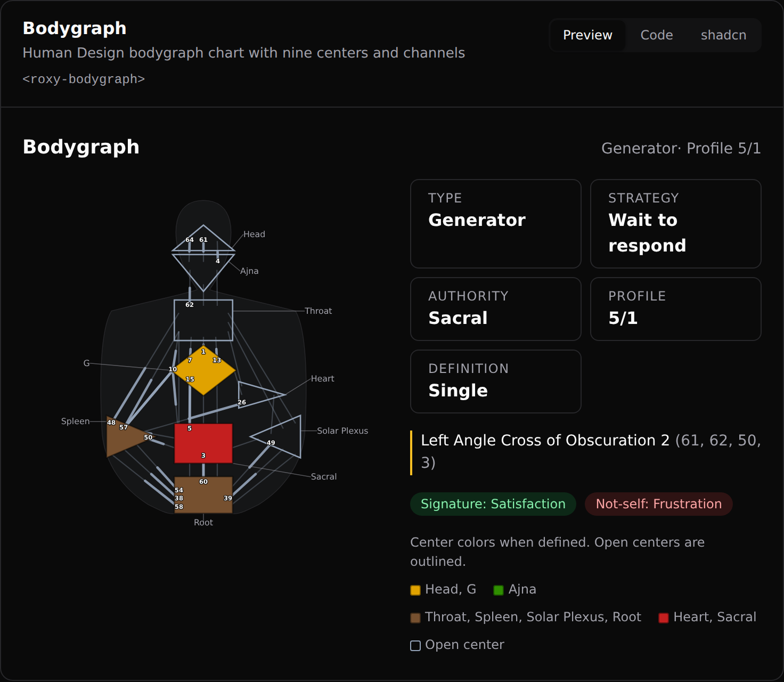The height and width of the screenshot is (682, 784).
Task: Click gate 64 in the Head center
Action: tap(190, 240)
